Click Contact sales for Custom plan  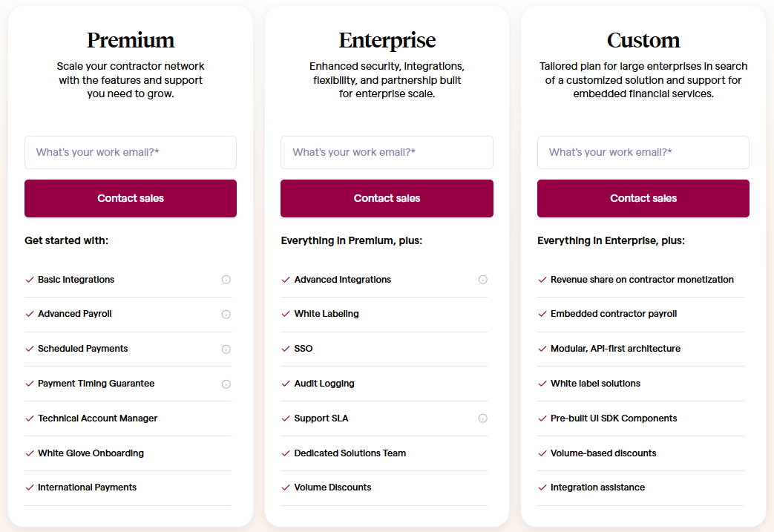(643, 198)
